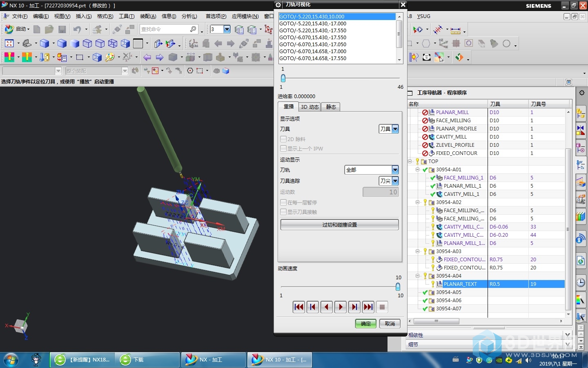Switch to the 静态 tab

[331, 107]
